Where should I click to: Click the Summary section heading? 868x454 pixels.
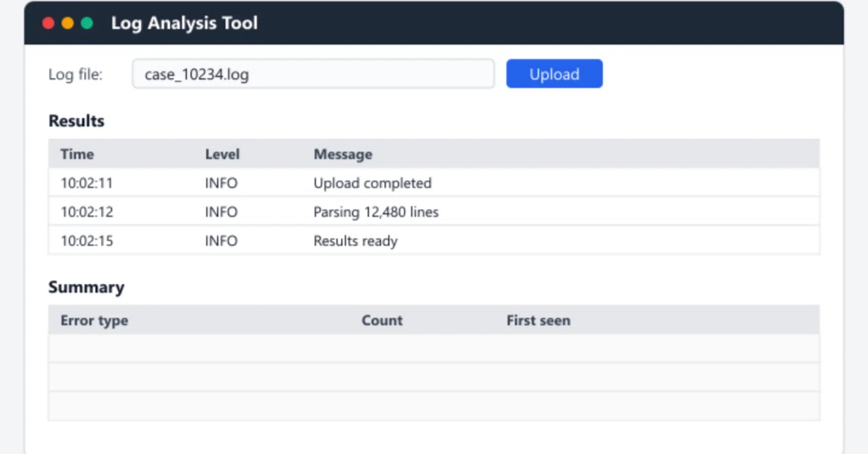(x=86, y=287)
